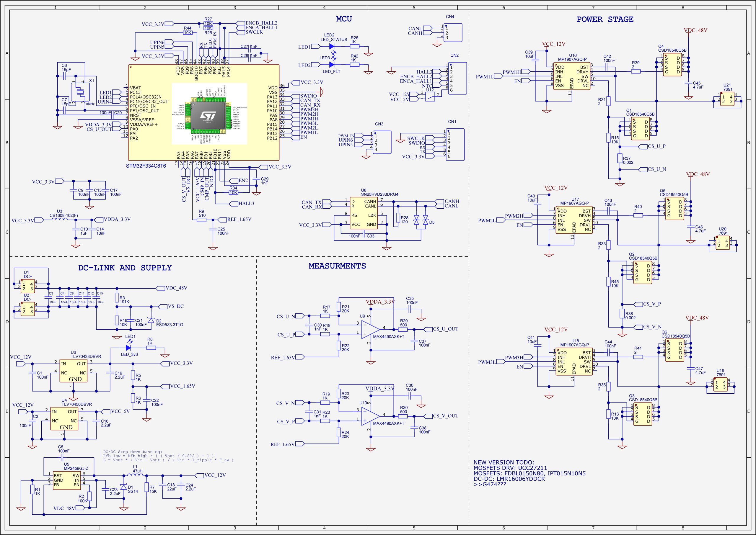Click the X1 8MHz crystal symbol
Screen dimensions: 756x535
click(x=80, y=91)
